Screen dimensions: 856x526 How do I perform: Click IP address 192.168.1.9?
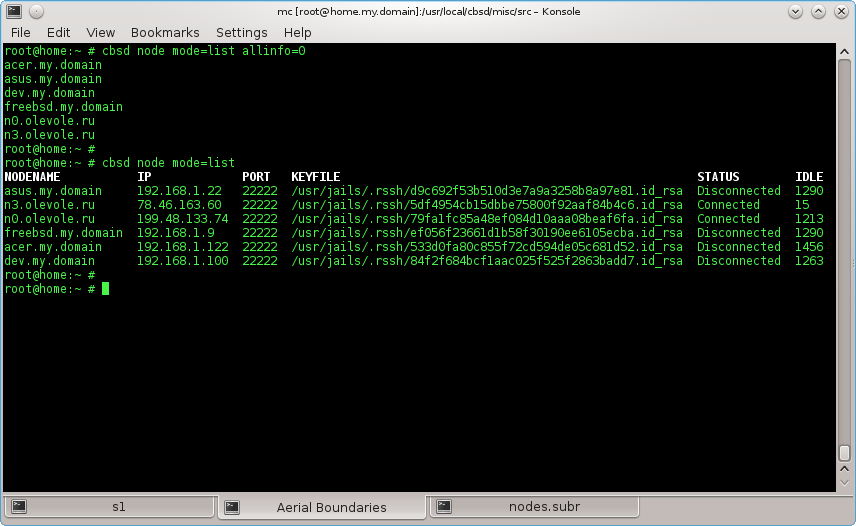point(175,233)
